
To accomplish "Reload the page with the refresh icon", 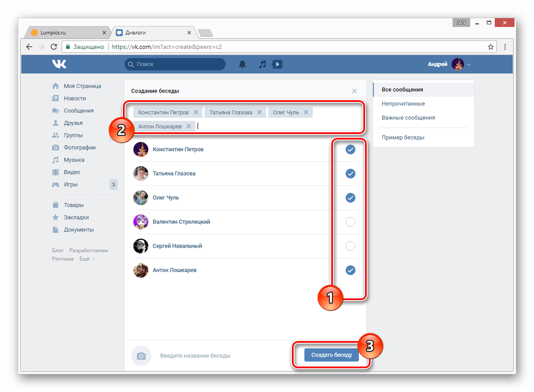I will pyautogui.click(x=54, y=47).
